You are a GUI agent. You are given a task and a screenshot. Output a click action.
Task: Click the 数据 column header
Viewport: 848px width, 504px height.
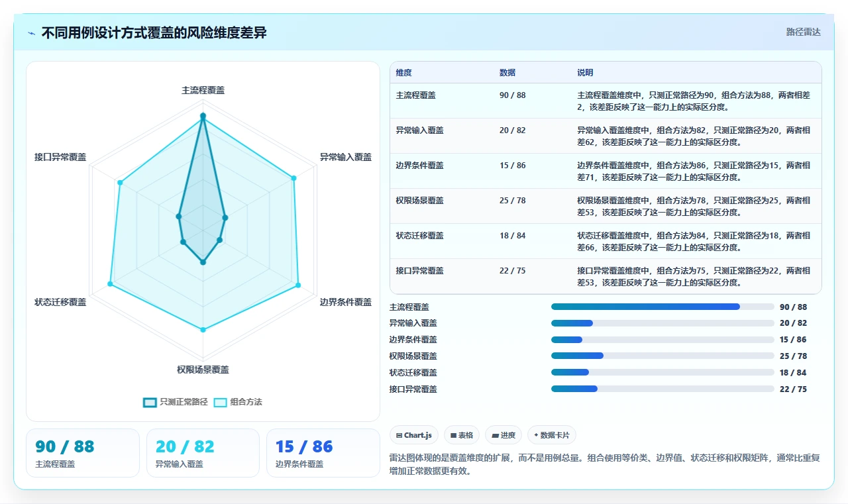(x=507, y=73)
